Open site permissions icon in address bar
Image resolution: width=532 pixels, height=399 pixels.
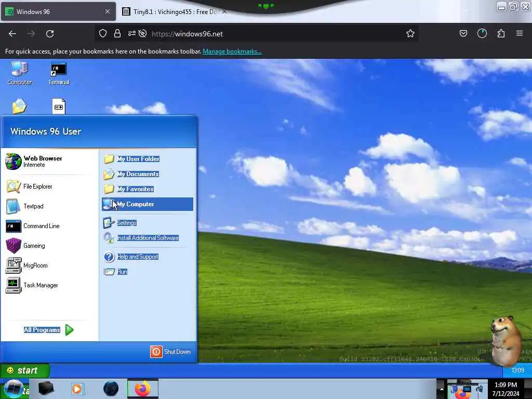[x=131, y=33]
